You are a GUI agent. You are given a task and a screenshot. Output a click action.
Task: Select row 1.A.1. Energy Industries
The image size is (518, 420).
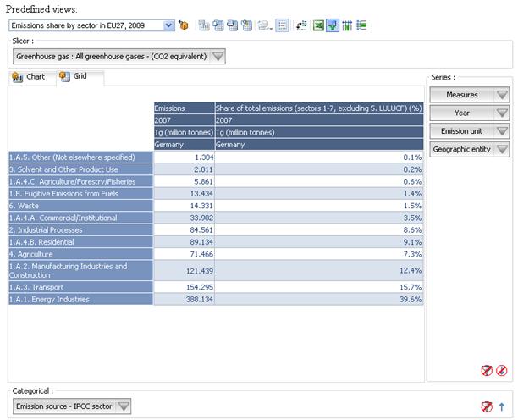[80, 300]
